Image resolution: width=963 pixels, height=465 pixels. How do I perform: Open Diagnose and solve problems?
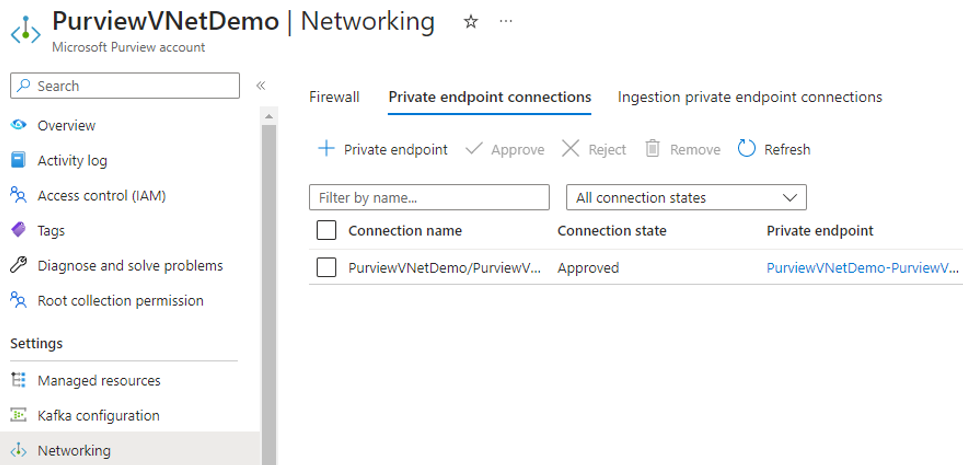[x=130, y=265]
